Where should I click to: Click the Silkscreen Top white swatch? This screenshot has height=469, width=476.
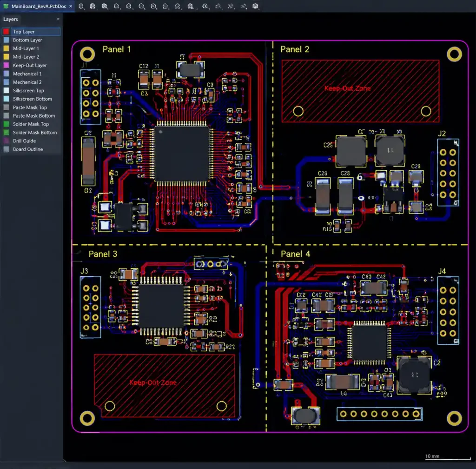pyautogui.click(x=6, y=90)
